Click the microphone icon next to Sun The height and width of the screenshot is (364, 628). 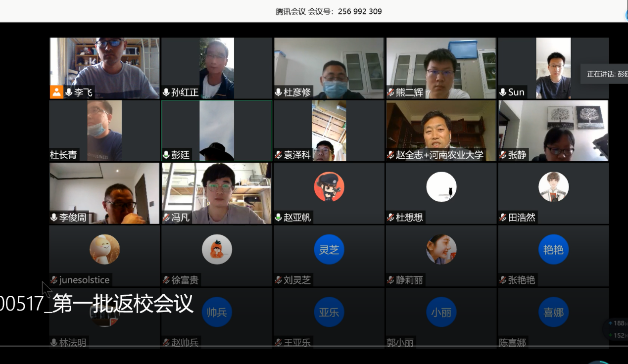(x=503, y=92)
